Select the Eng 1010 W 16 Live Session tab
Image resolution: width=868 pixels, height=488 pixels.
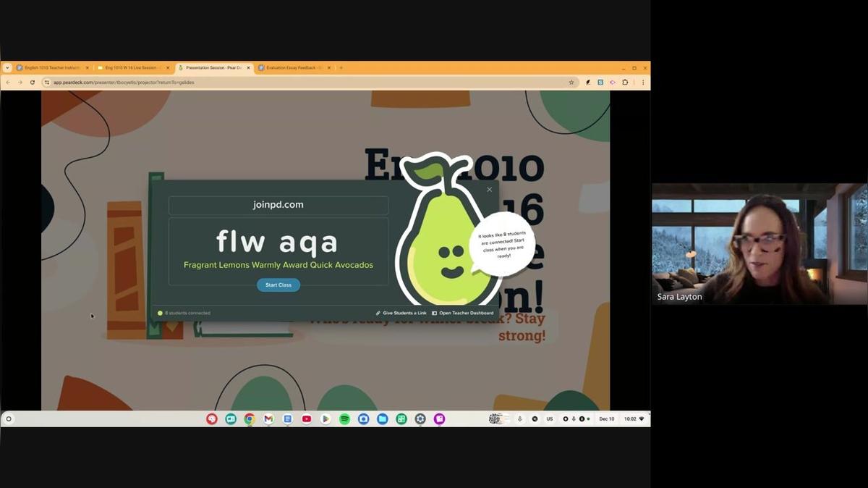coord(131,68)
